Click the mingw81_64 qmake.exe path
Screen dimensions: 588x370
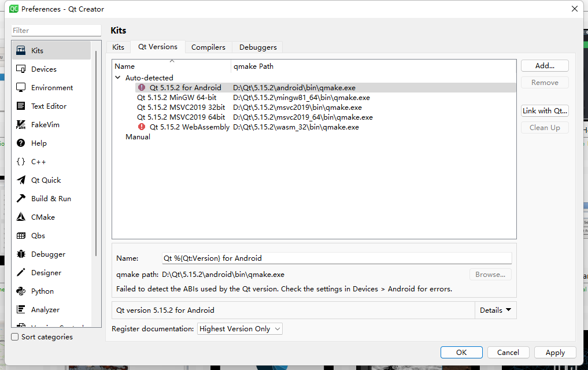301,98
